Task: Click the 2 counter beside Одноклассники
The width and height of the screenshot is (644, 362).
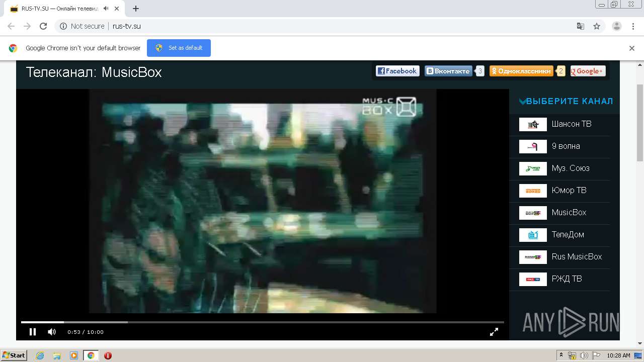Action: point(561,71)
